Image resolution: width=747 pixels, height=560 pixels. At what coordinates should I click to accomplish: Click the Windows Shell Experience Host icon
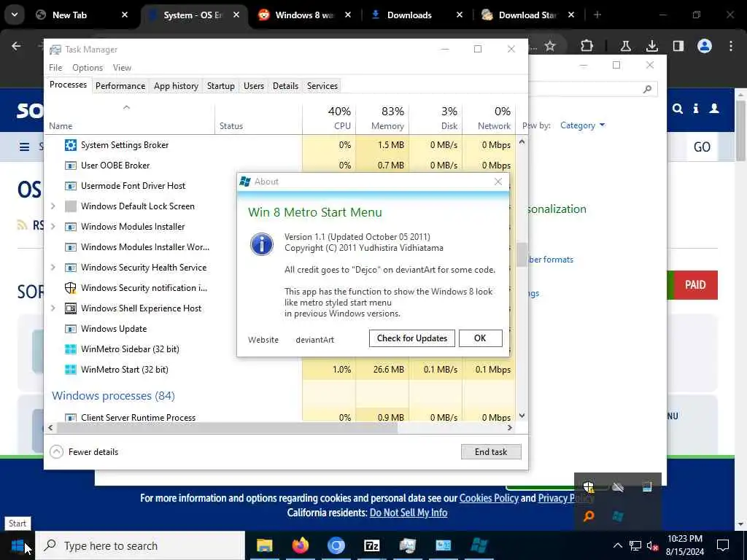click(71, 308)
